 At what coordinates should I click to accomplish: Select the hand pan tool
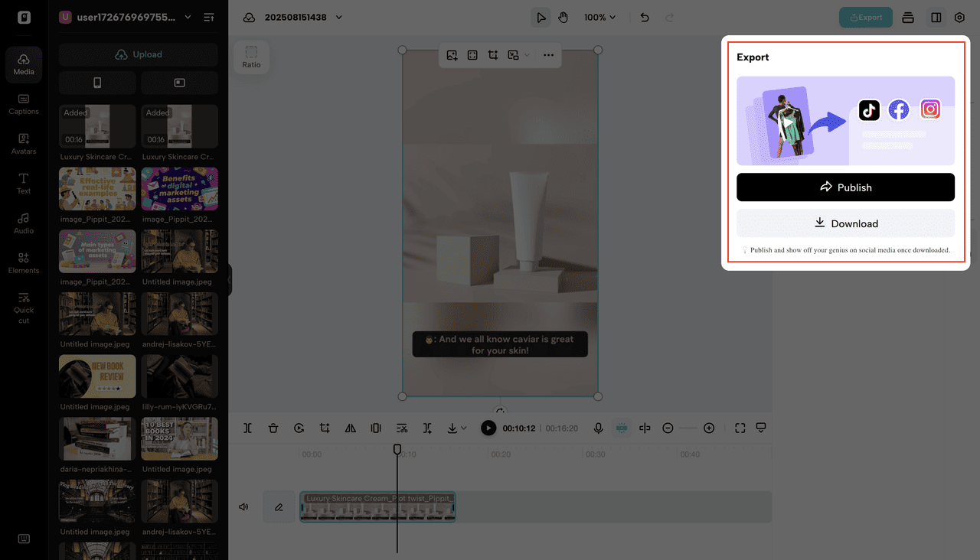coord(563,18)
